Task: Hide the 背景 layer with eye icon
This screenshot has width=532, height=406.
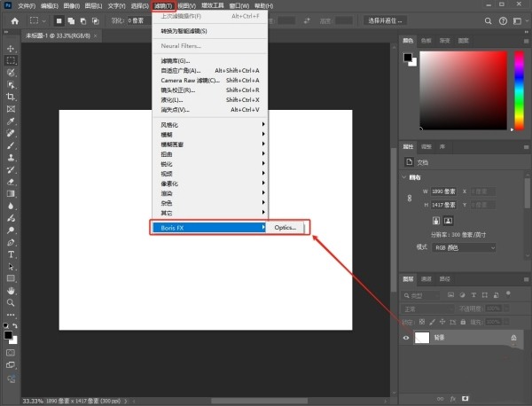Action: pyautogui.click(x=407, y=338)
